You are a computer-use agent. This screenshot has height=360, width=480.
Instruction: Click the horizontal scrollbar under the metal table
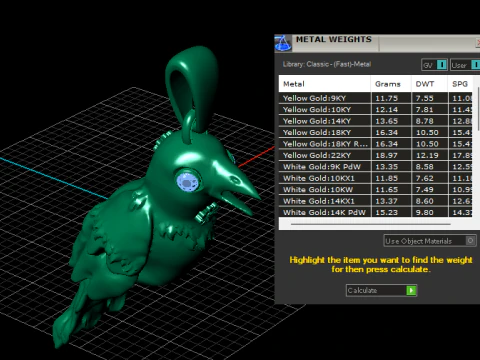coord(371,224)
